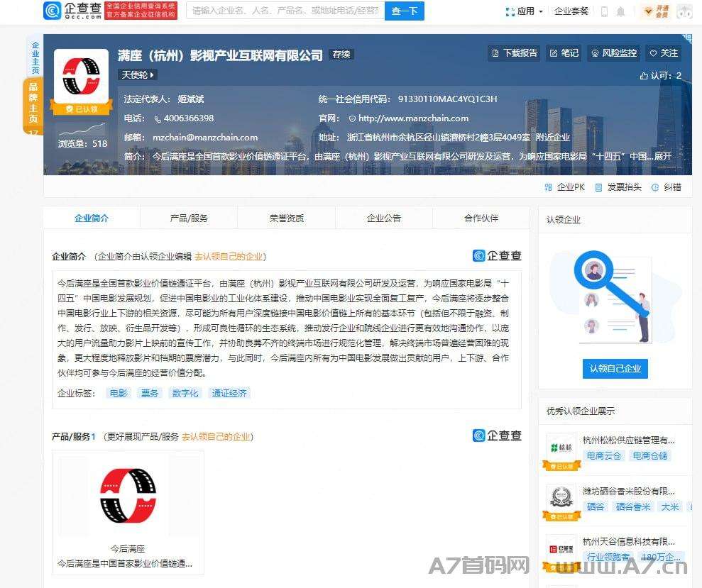Screen dimensions: 702x588
Task: Switch to the 荣誉资质 tab
Action: tap(287, 218)
